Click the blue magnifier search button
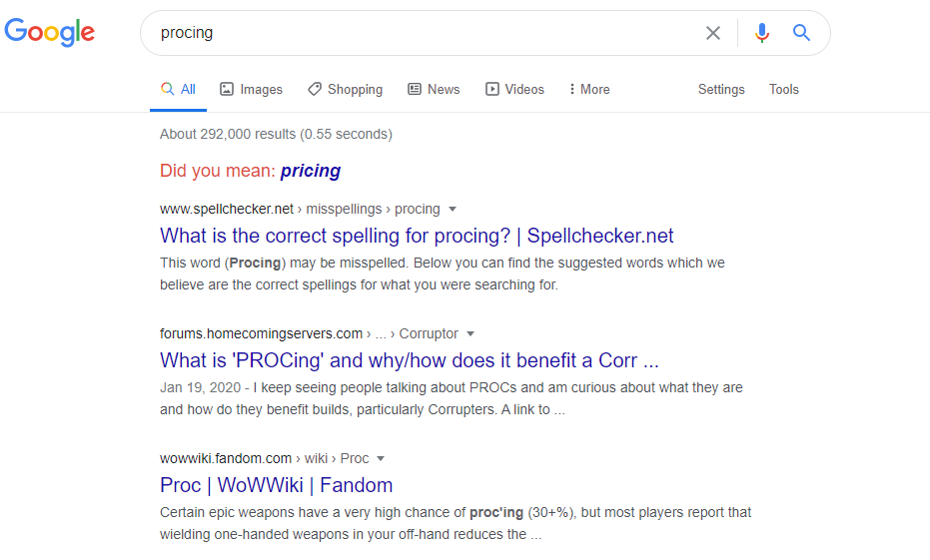The image size is (930, 560). [801, 33]
